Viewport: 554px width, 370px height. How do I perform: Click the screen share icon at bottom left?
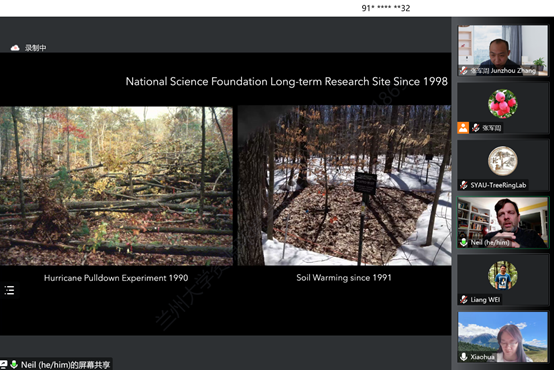coord(4,364)
